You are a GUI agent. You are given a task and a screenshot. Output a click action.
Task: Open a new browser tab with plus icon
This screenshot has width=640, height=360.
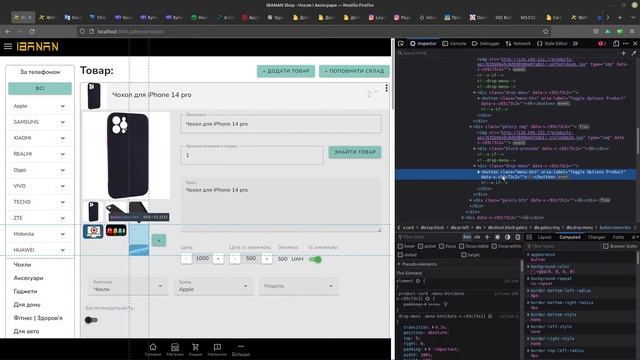pyautogui.click(x=620, y=18)
